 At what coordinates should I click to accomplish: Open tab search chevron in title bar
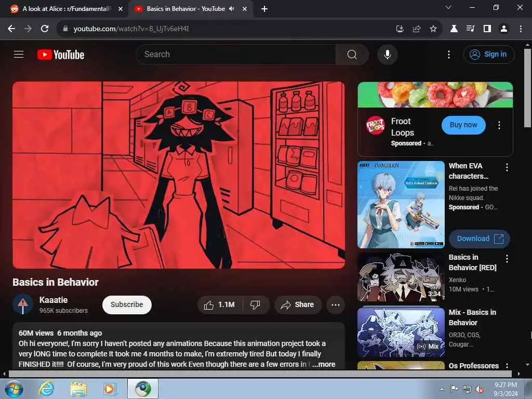[x=448, y=7]
